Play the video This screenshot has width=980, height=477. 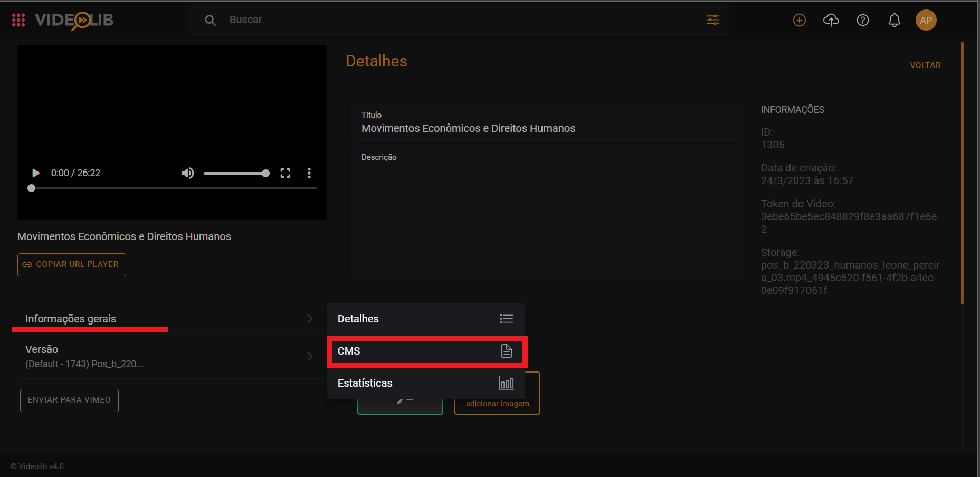coord(36,173)
